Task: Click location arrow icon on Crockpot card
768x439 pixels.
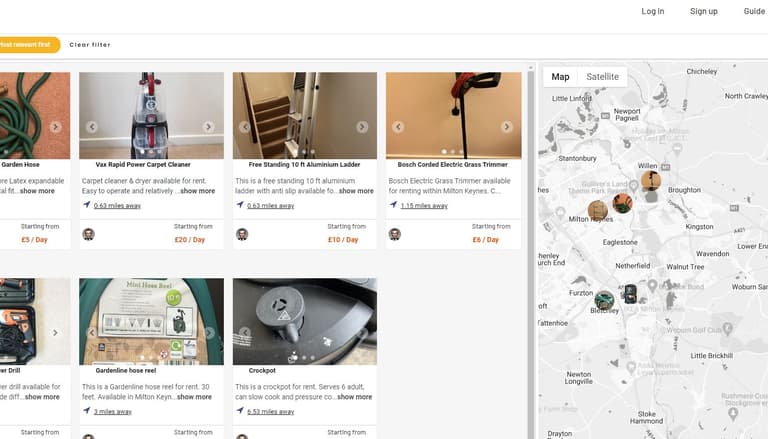Action: (240, 410)
